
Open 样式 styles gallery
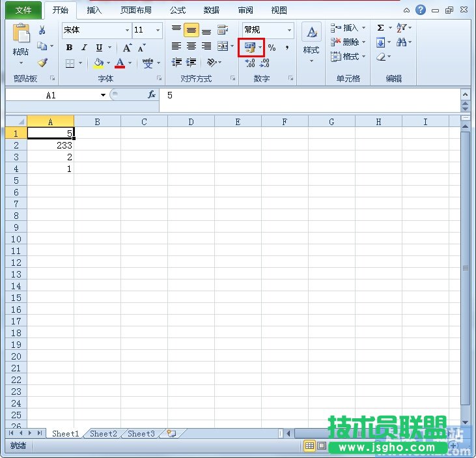(x=311, y=42)
